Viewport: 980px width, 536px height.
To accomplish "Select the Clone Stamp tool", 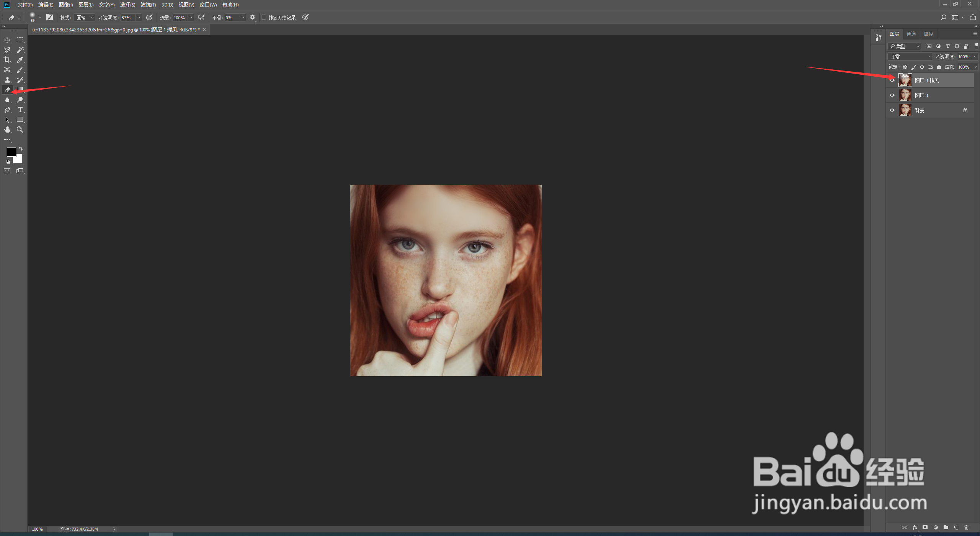I will (x=7, y=80).
